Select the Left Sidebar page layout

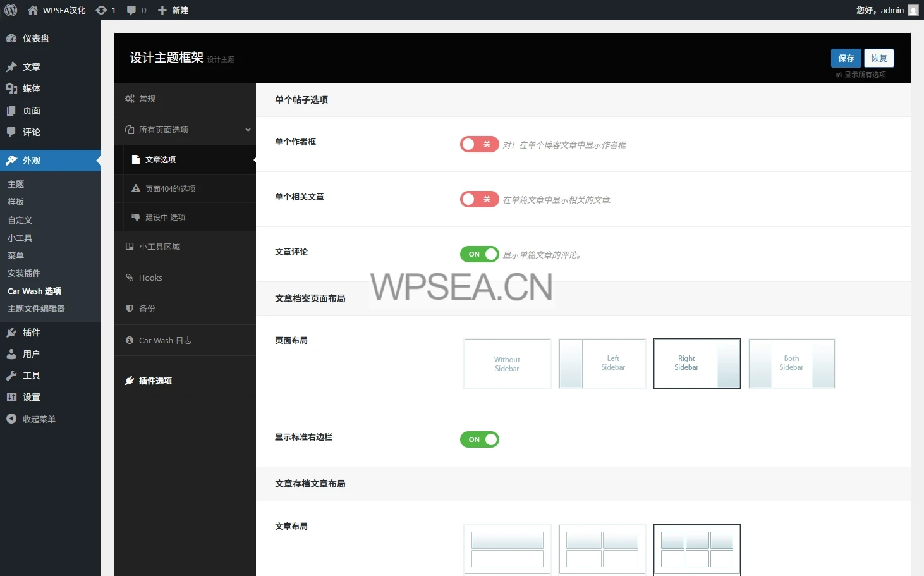point(602,364)
